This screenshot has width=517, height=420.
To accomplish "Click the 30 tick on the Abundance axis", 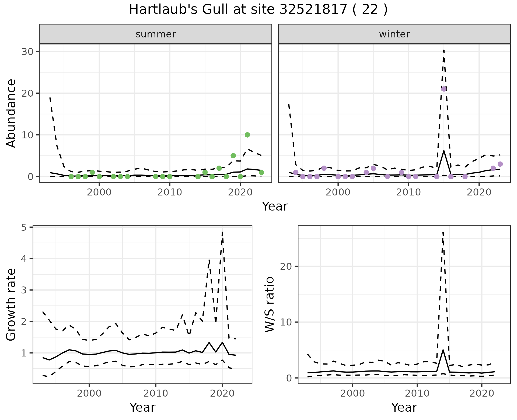I will point(27,52).
